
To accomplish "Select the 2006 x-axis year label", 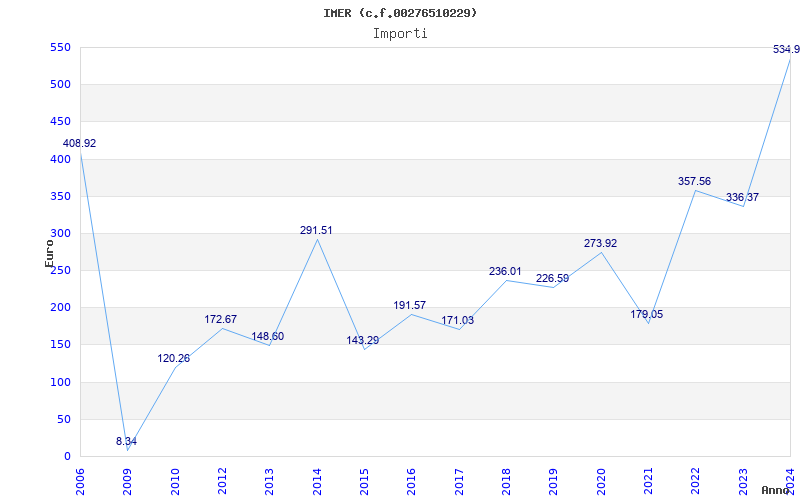I will pyautogui.click(x=80, y=481).
